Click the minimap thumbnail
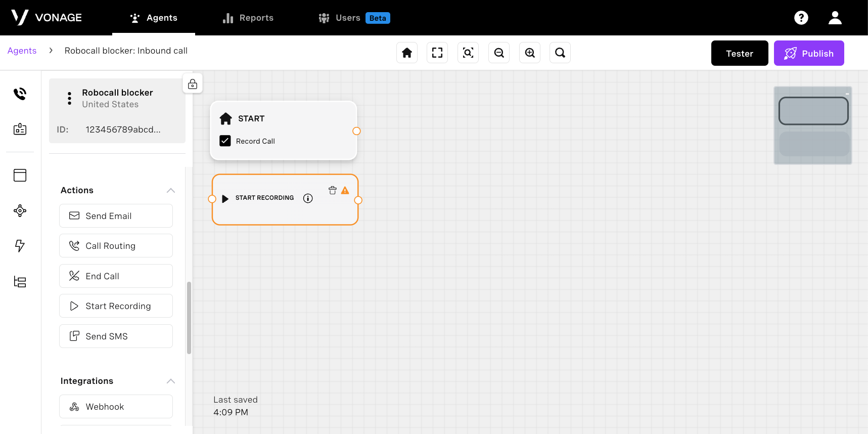Image resolution: width=868 pixels, height=434 pixels. point(813,125)
